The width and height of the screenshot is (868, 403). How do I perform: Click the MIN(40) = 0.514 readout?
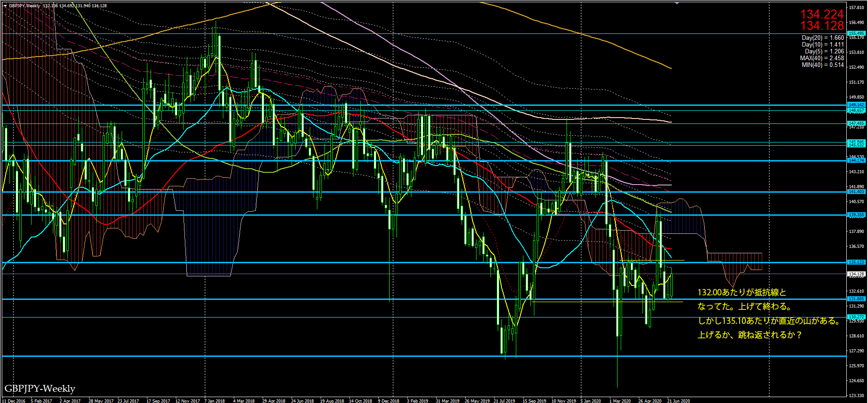tap(823, 65)
